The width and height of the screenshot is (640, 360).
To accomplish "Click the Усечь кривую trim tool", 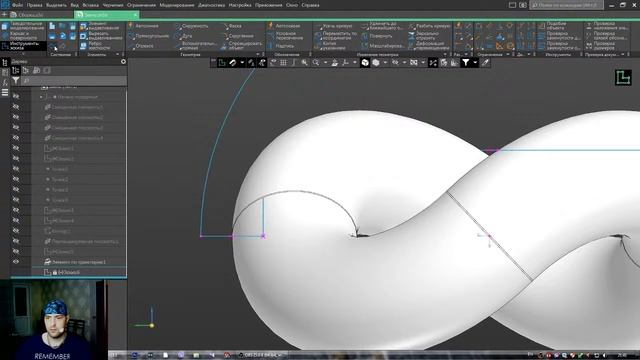I will (334, 26).
